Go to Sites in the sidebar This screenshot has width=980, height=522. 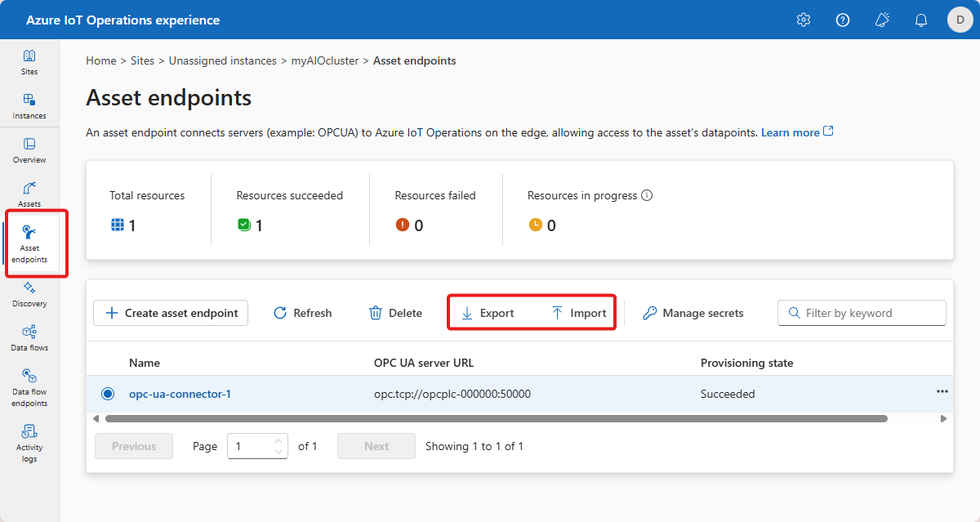(29, 62)
